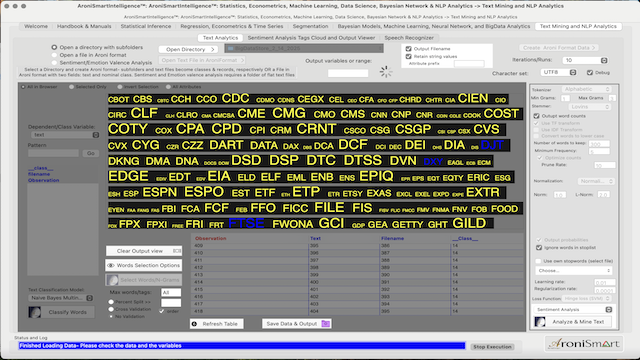Click the moon icon on Analyze & Mine Text
The width and height of the screenshot is (640, 360).
coord(540,322)
